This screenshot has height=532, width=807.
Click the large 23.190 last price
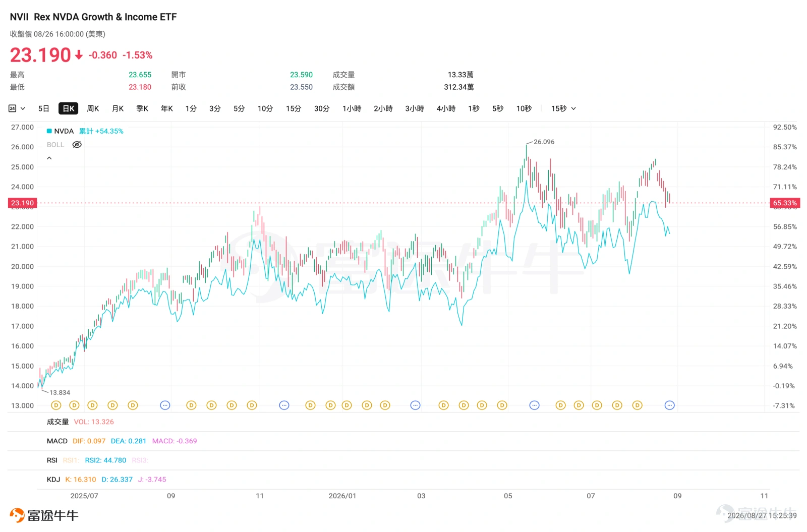(40, 55)
